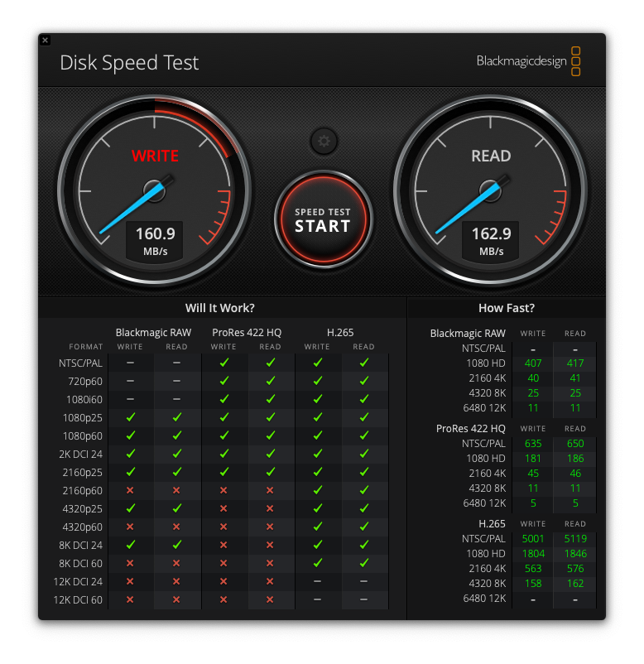Click H.265 4320 8K write value 158
Viewport: 644px width, 664px height.
click(x=533, y=584)
